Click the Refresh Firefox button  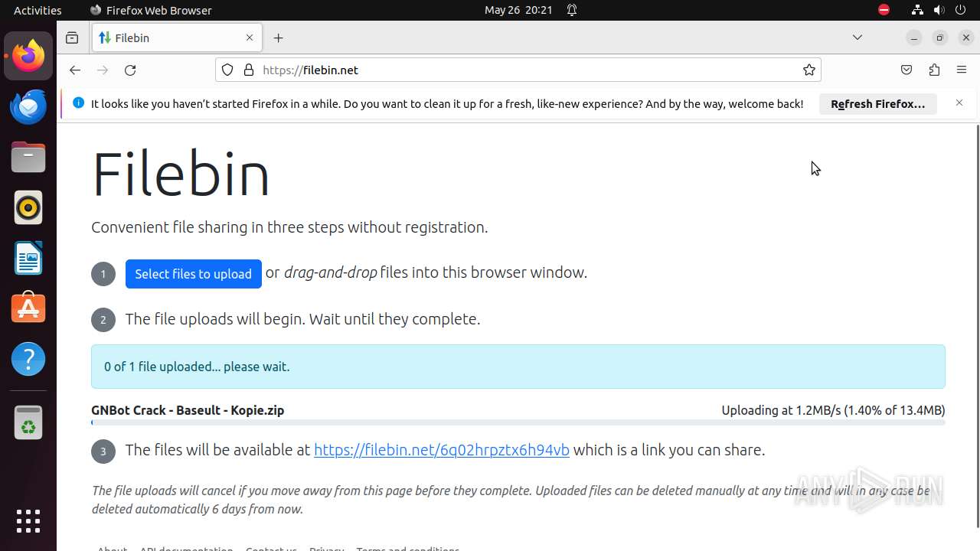click(878, 104)
